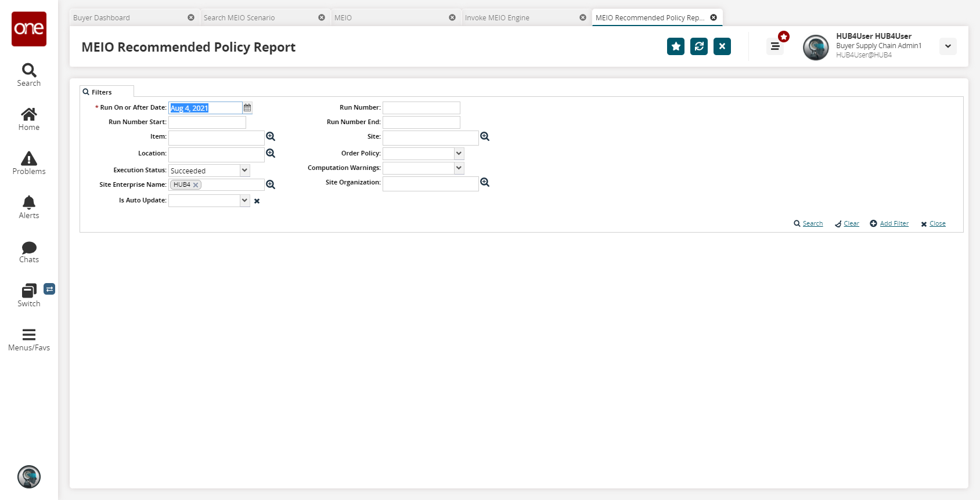The image size is (980, 500).
Task: Remove the Is Auto Update filter
Action: pos(257,201)
